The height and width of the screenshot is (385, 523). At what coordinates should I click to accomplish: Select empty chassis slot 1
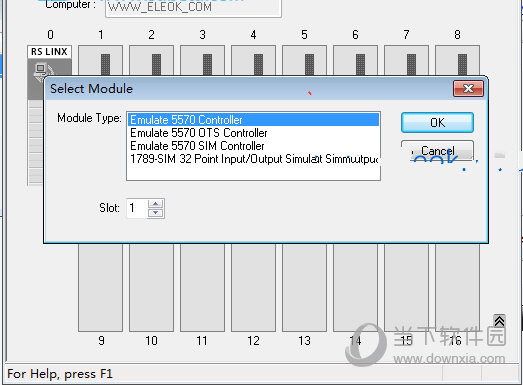[x=100, y=60]
